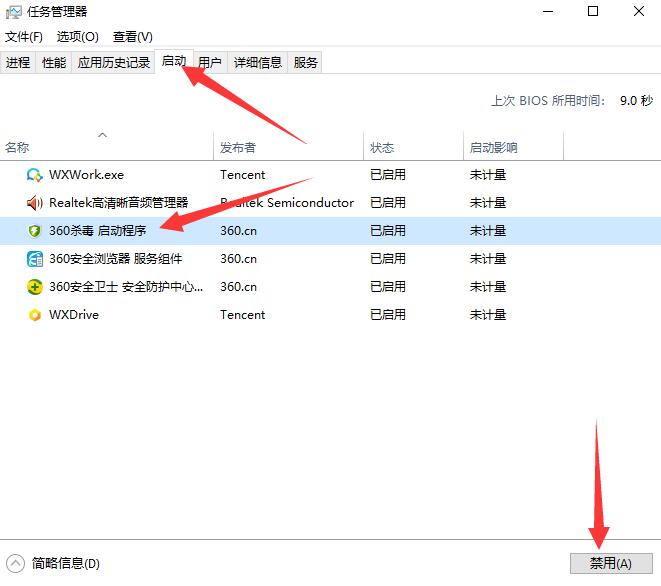Close the Task Manager window
661x586 pixels.
click(x=639, y=11)
